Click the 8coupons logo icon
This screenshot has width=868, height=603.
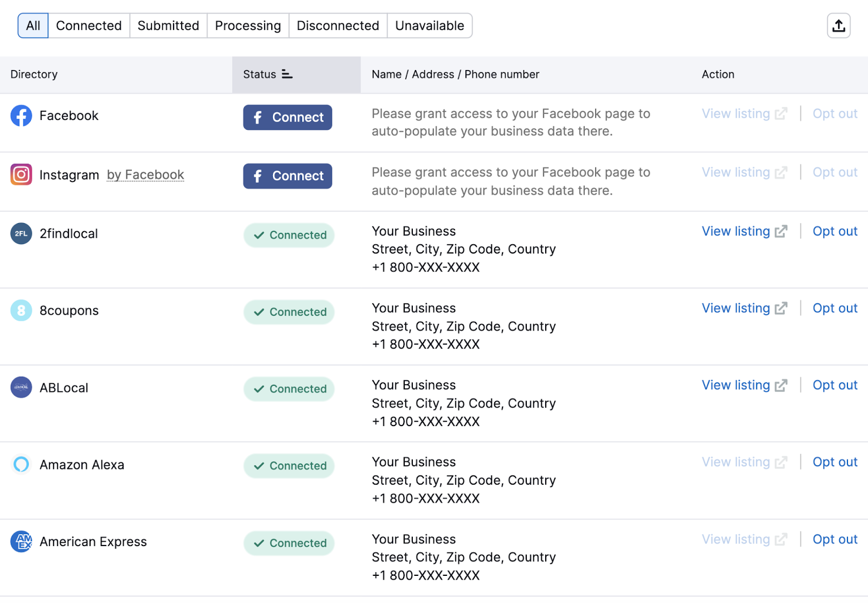coord(21,310)
